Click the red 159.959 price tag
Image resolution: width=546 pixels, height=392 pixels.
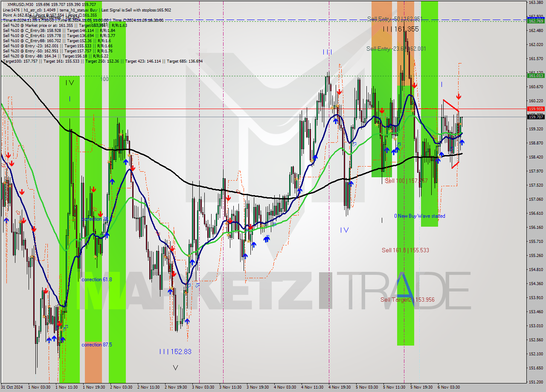point(536,109)
